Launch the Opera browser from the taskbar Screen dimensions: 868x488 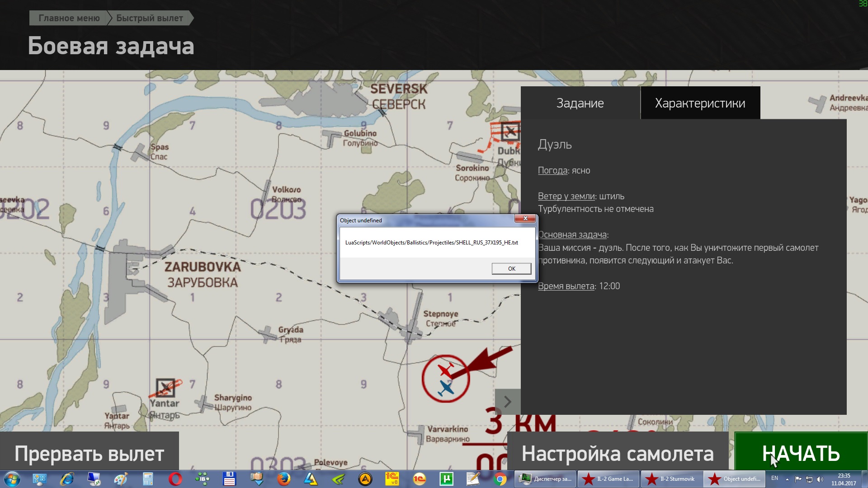tap(175, 479)
